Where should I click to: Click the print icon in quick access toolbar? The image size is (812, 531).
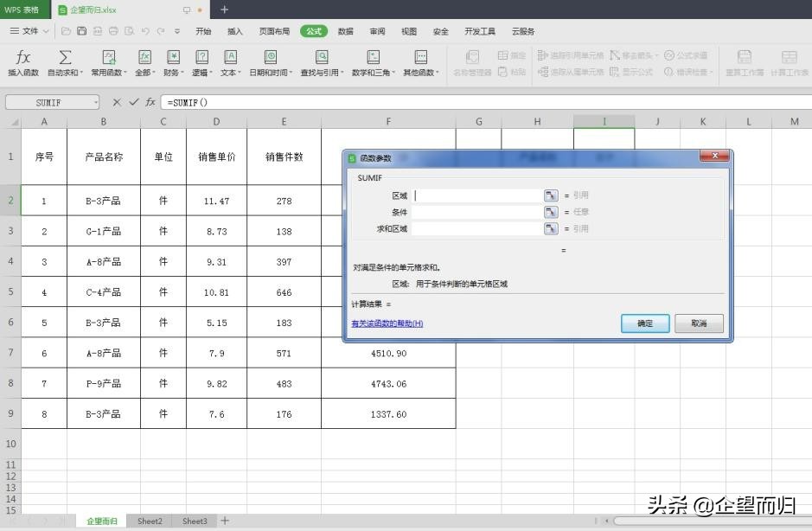(x=113, y=31)
